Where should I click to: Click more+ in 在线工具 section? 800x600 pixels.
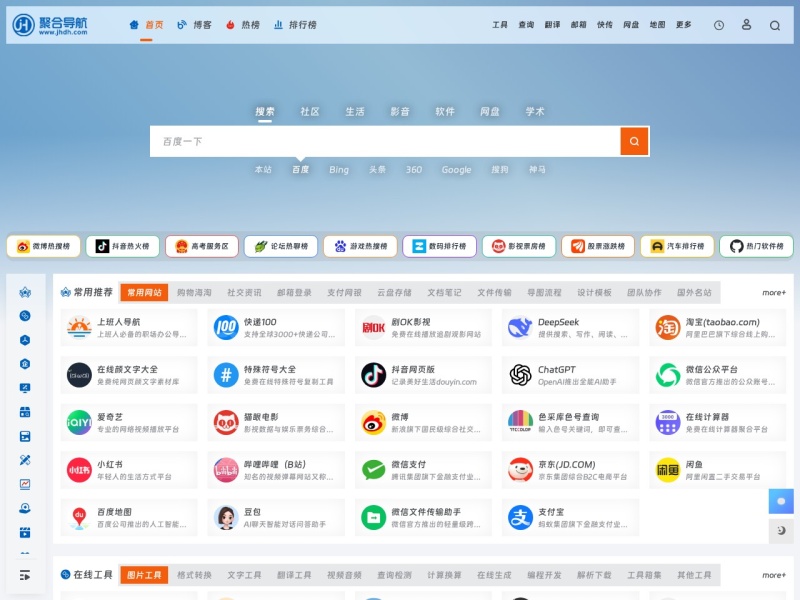(x=774, y=575)
